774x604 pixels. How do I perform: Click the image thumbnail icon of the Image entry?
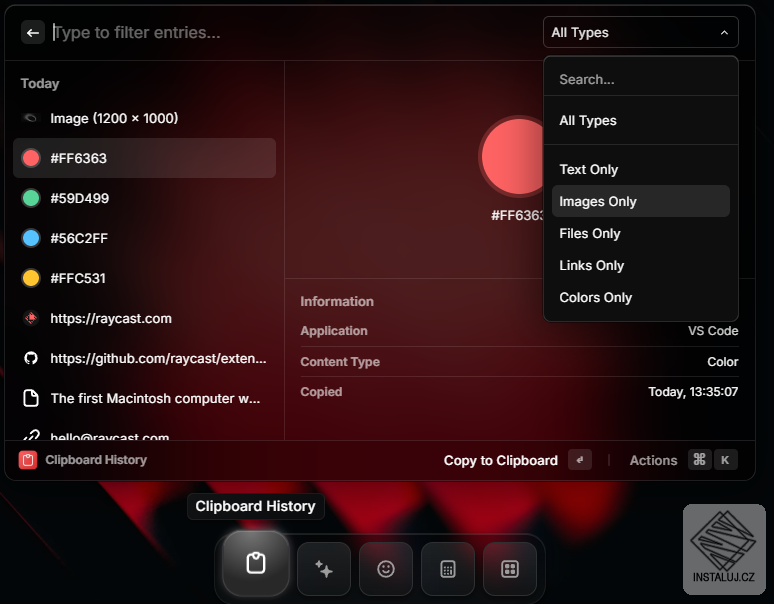pos(31,118)
